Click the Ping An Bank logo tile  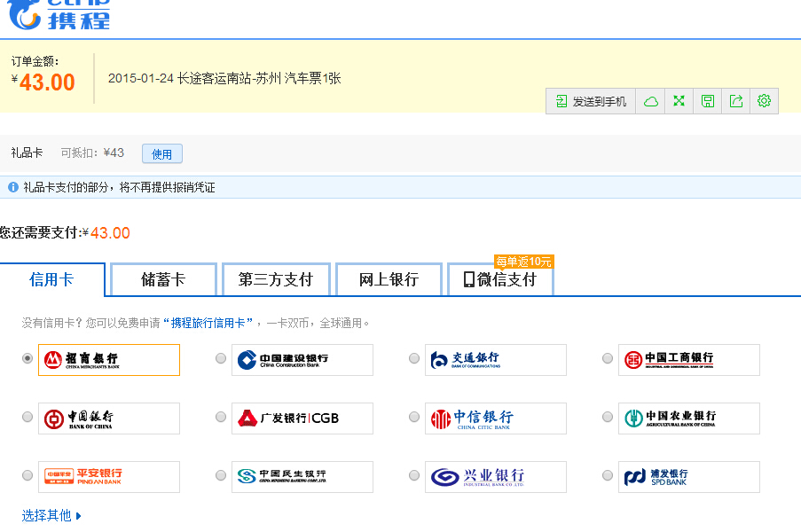[109, 477]
